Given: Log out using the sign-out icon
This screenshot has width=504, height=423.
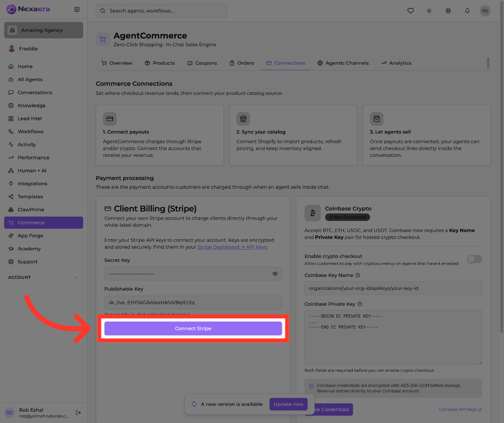Looking at the screenshot, I should (78, 412).
